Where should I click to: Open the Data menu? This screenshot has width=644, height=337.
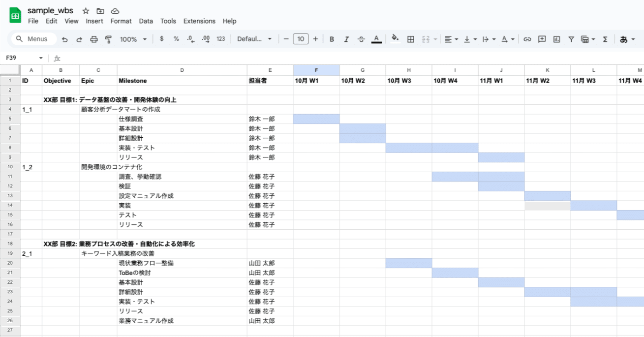click(146, 21)
